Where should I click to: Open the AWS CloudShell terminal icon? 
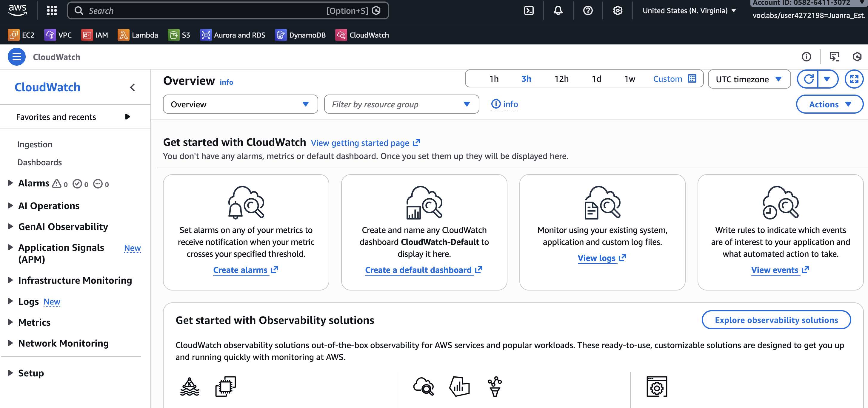529,10
